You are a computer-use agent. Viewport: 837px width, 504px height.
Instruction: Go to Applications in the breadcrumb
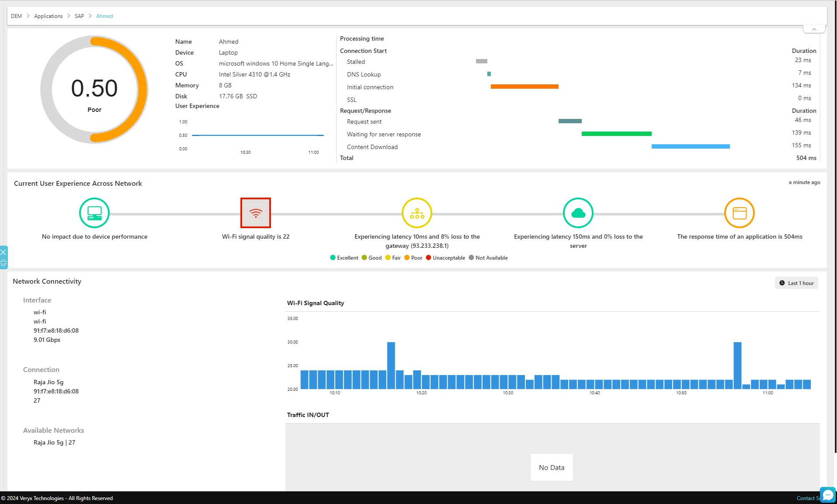[48, 16]
